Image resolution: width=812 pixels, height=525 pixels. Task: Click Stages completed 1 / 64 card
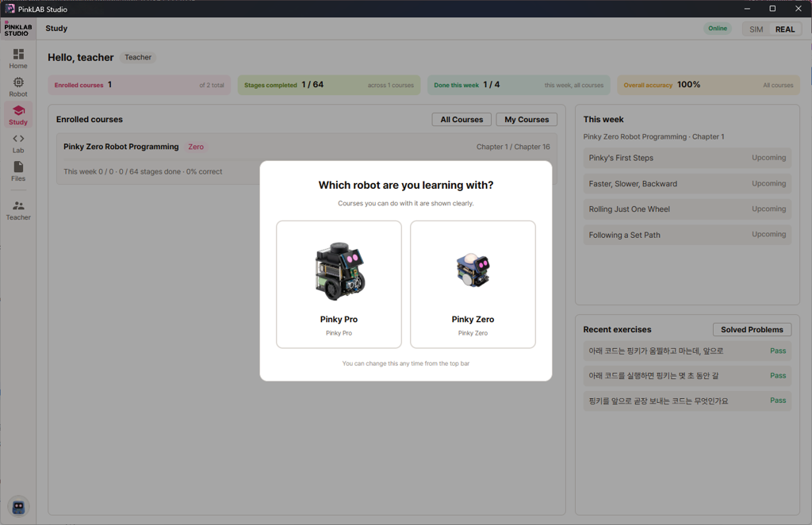(329, 85)
